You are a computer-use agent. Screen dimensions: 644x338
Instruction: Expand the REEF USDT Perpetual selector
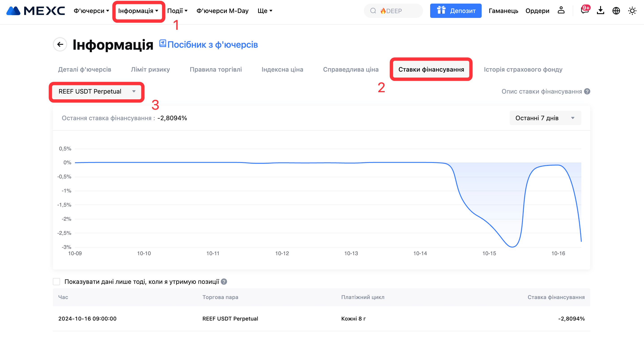(x=97, y=92)
